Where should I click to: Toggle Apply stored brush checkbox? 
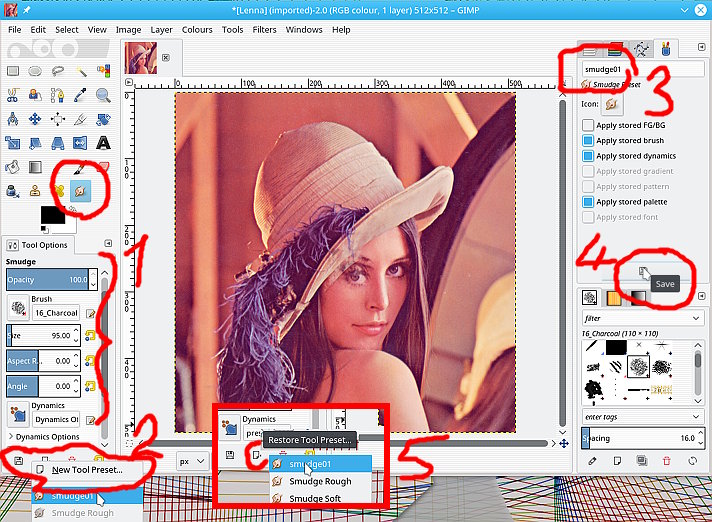click(x=588, y=140)
